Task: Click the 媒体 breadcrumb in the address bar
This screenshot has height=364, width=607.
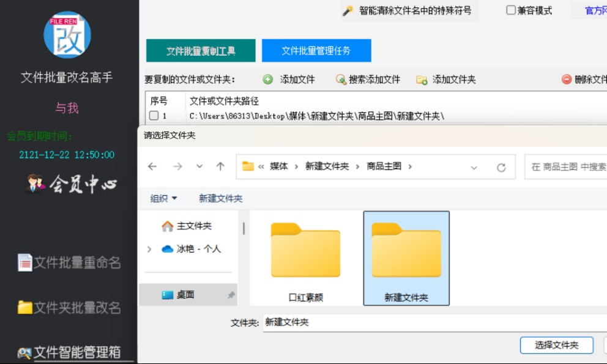Action: (279, 166)
